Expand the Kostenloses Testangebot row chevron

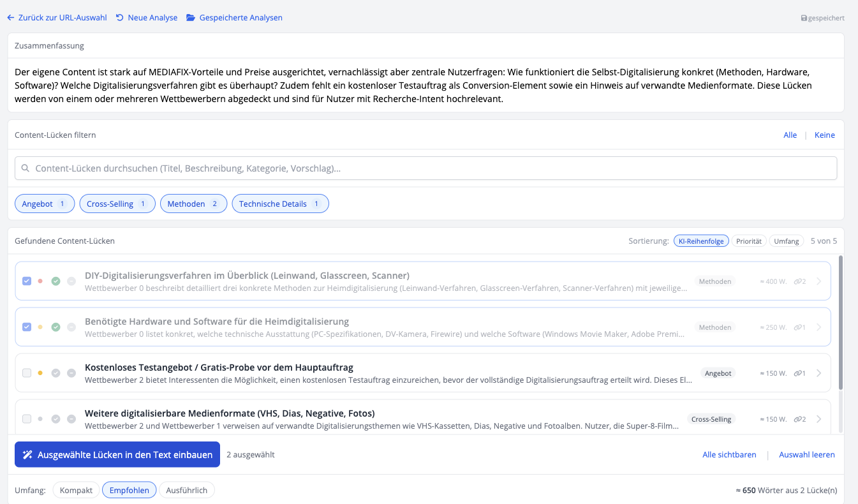[x=819, y=373]
